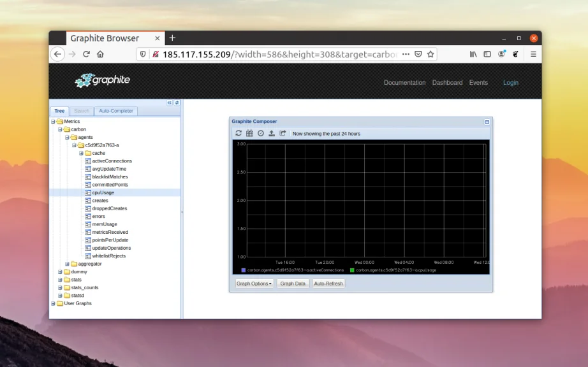
Task: Open the Graph Options dropdown
Action: coord(254,284)
